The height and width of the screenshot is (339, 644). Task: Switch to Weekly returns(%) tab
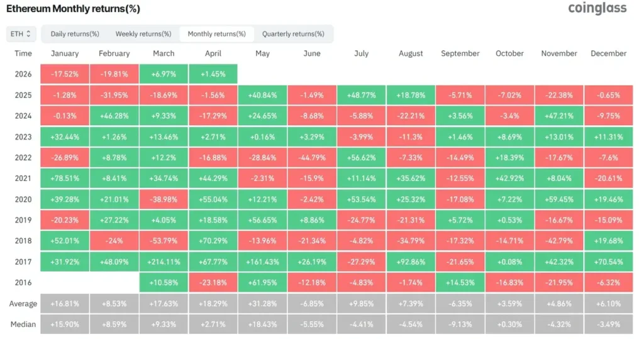coord(143,34)
